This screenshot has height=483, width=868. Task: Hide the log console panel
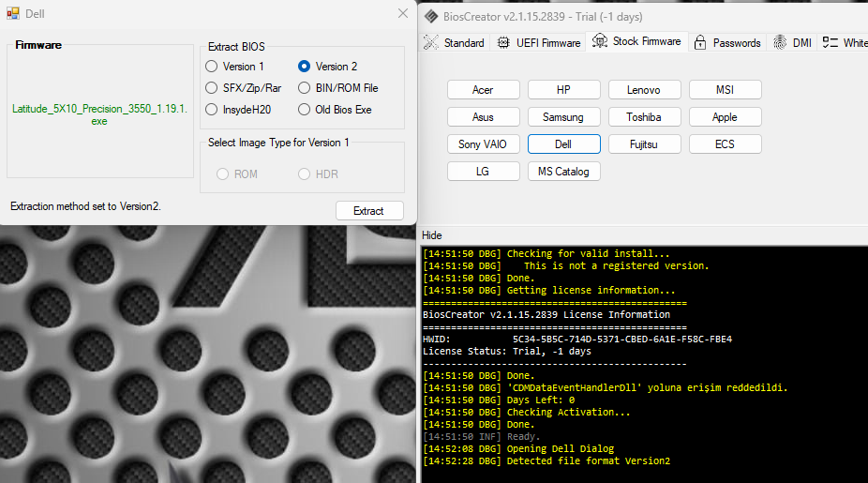click(x=432, y=235)
